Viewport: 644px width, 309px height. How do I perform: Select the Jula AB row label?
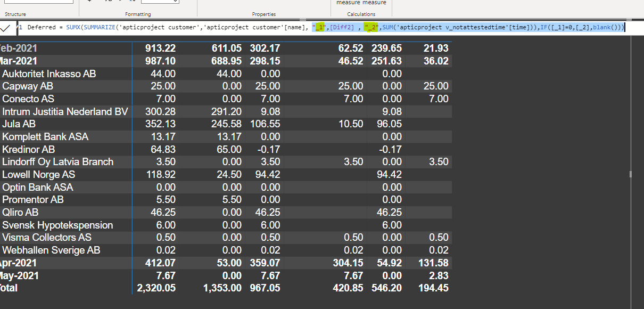[x=19, y=124]
